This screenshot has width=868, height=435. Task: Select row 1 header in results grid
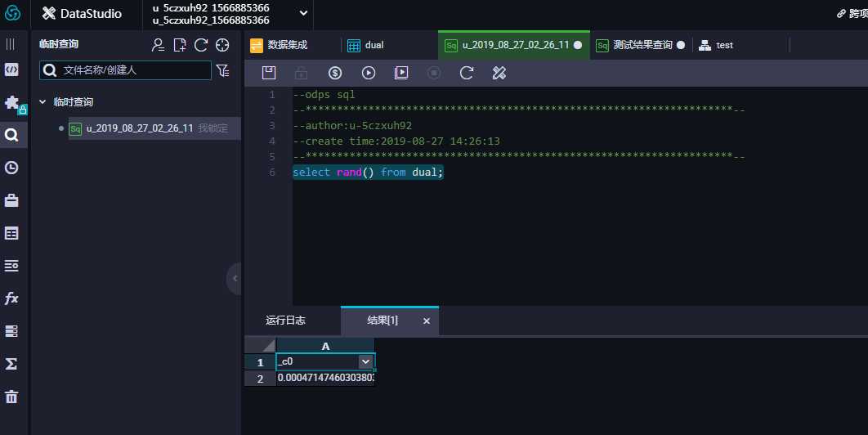pyautogui.click(x=261, y=362)
